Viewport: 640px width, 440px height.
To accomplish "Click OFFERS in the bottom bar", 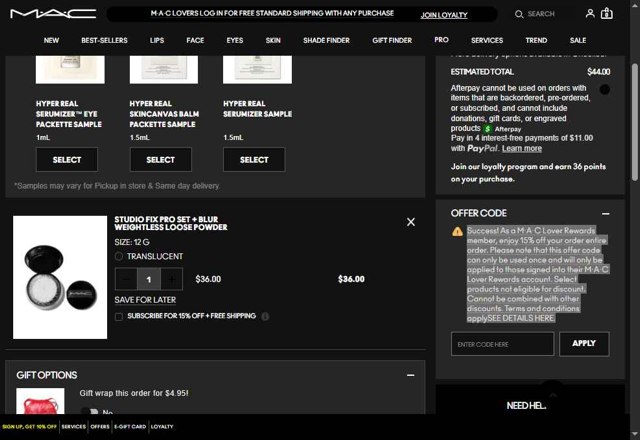I will pos(100,427).
